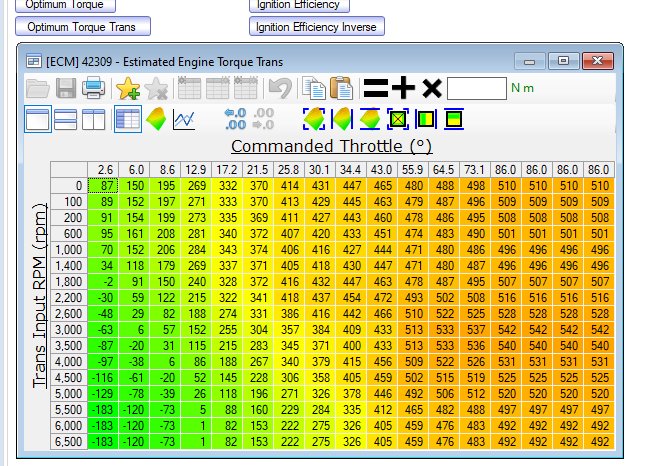Select horizontal split layout icon
This screenshot has height=466, width=649.
65,120
